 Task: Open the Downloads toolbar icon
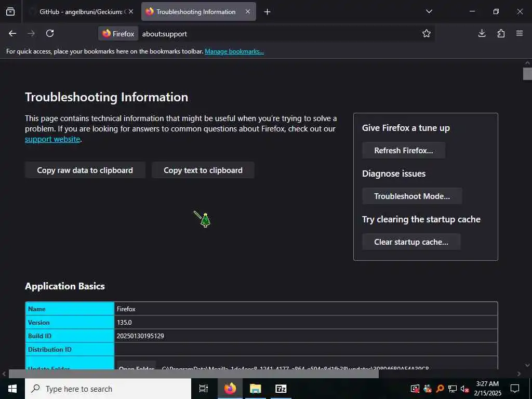482,33
